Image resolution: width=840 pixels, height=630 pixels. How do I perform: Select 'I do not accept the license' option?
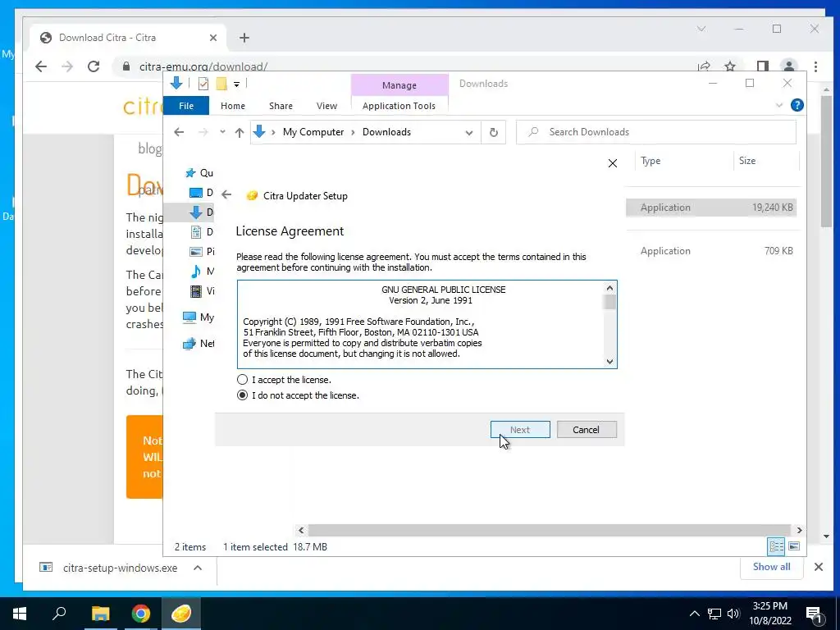[242, 395]
